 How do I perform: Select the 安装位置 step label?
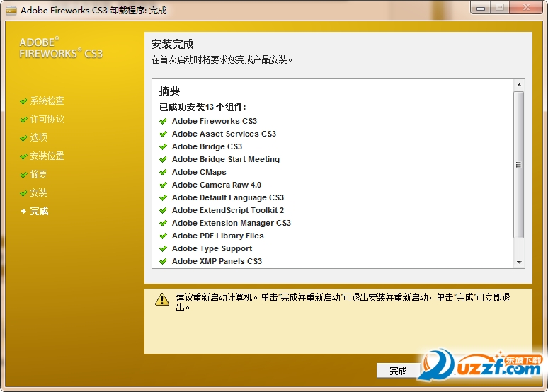point(47,156)
